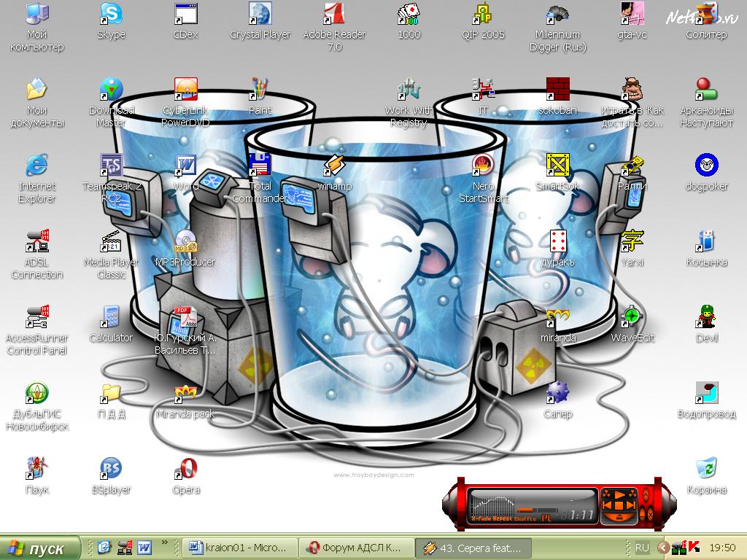747x560 pixels.
Task: Open the Winamp desktop shortcut
Action: coord(334,166)
